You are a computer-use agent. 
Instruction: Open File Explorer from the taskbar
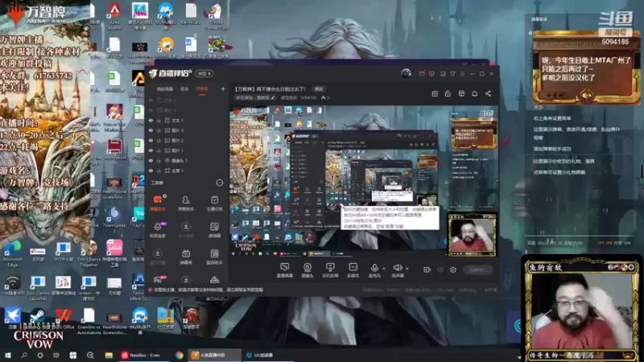click(x=109, y=355)
